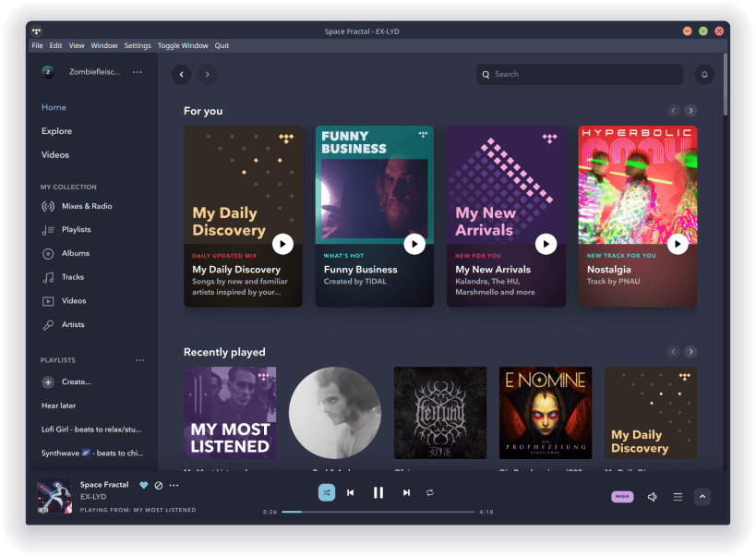The height and width of the screenshot is (557, 756).
Task: Open the Hear later playlist
Action: tap(59, 406)
